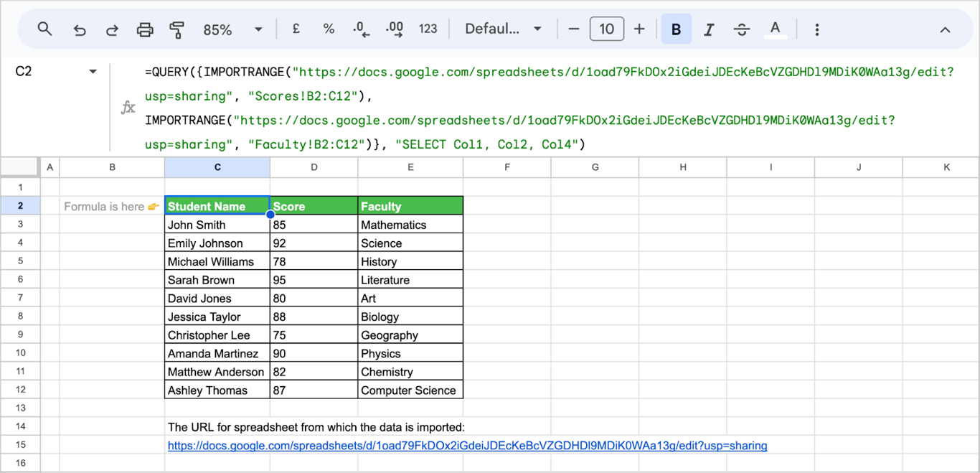Open the docs.google.com spreadsheet link
Screen dimensions: 980x473
pos(467,446)
